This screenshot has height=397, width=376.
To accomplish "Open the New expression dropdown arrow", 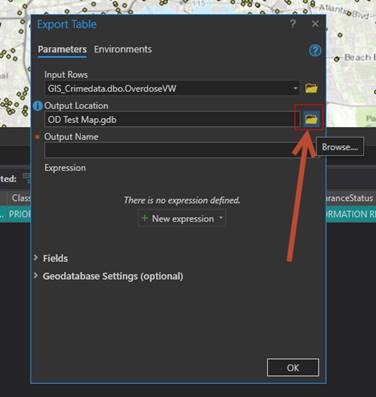I will (x=221, y=218).
